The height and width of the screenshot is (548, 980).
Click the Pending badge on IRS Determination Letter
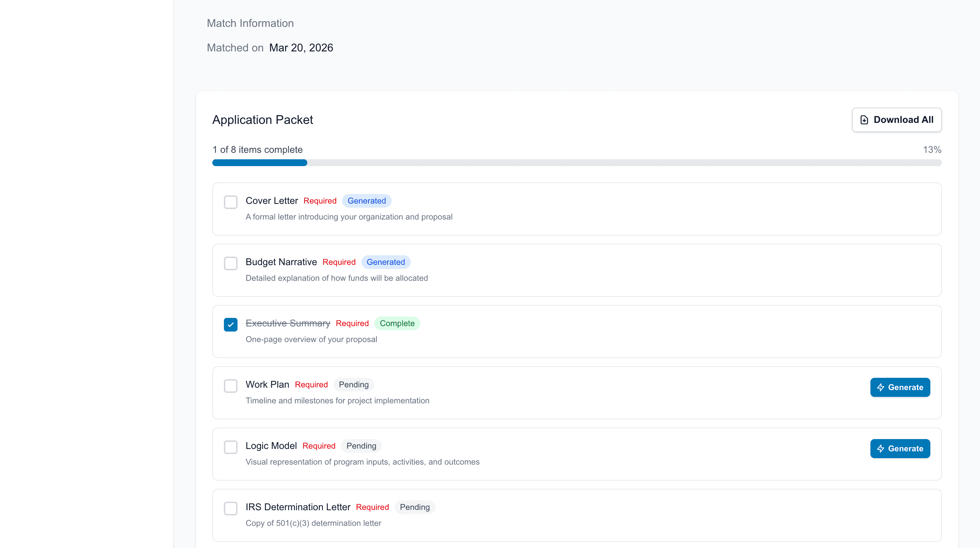[x=415, y=507]
